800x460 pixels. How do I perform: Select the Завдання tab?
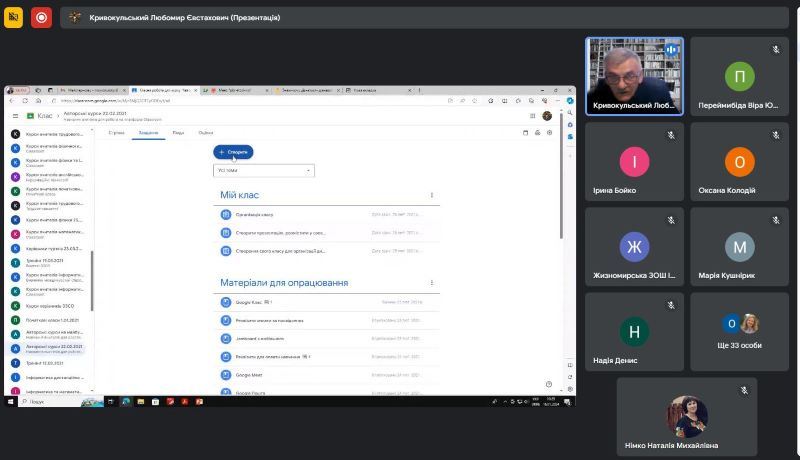pos(148,133)
